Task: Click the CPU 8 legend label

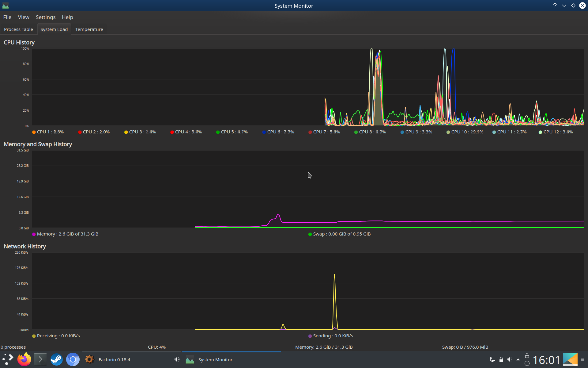Action: (x=372, y=132)
